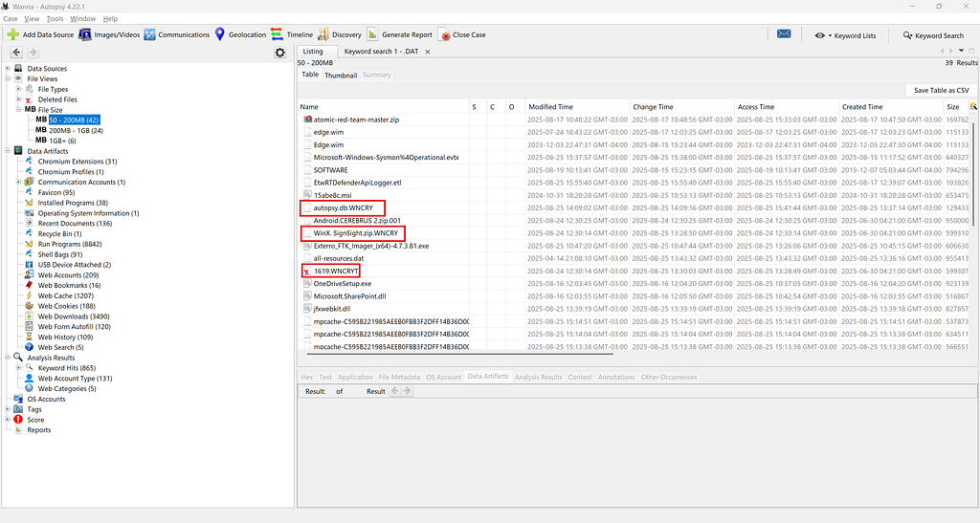This screenshot has height=523, width=980.
Task: Click the horizontal scrollbar under the table
Action: tap(459, 354)
